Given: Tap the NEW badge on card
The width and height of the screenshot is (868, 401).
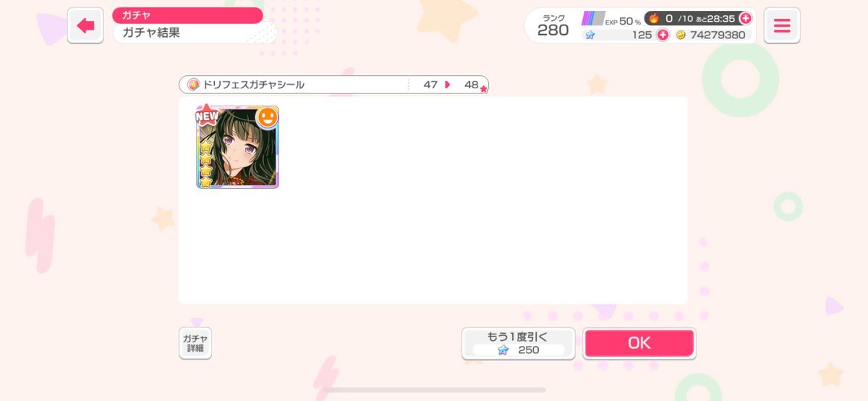Looking at the screenshot, I should pos(207,116).
